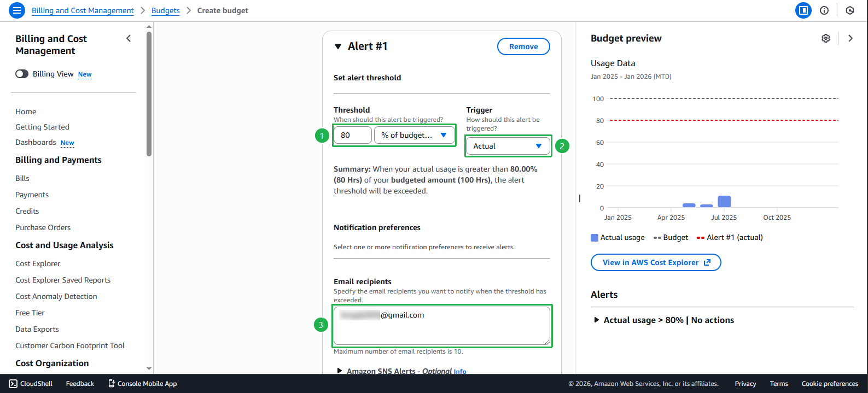868x393 pixels.
Task: Open Budget preview settings gear
Action: [x=825, y=38]
